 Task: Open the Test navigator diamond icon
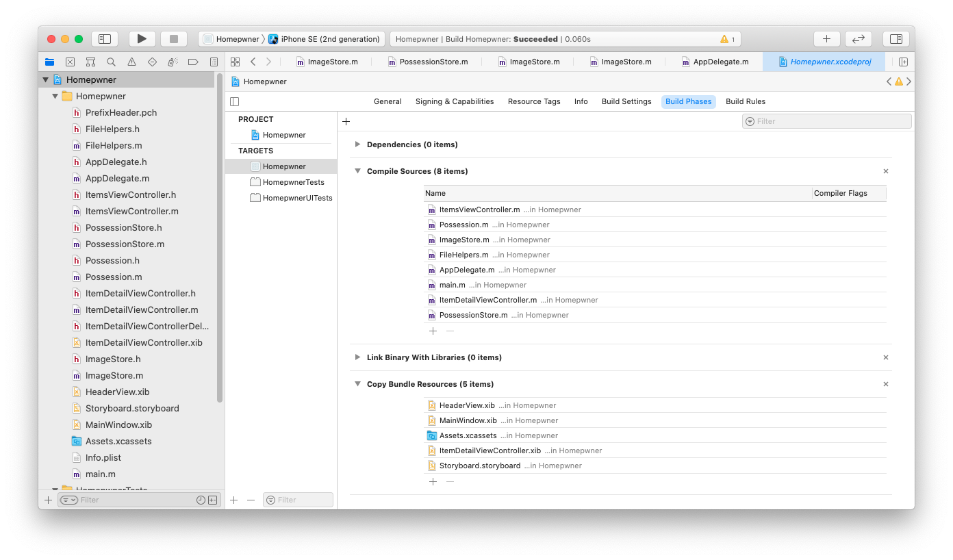click(x=152, y=62)
